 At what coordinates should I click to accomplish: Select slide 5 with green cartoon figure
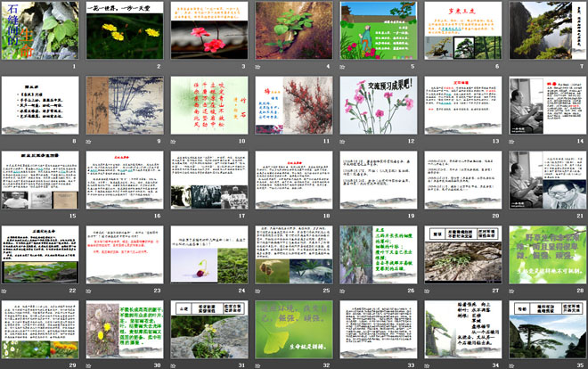377,29
